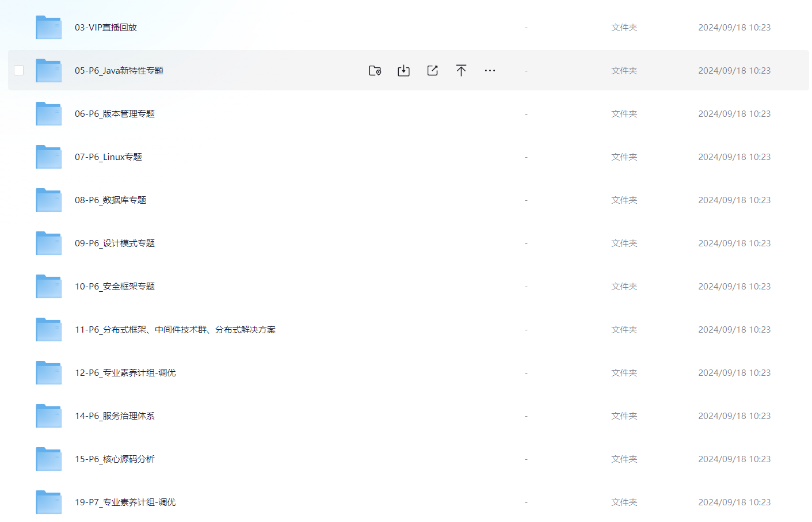Click the 文件夹 type label for 07-P6_Linux专题
This screenshot has width=812, height=522.
click(624, 157)
